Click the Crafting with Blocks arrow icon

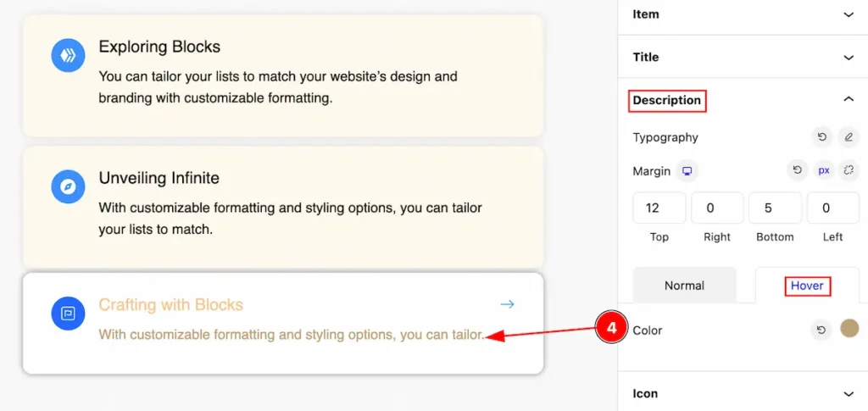(507, 304)
